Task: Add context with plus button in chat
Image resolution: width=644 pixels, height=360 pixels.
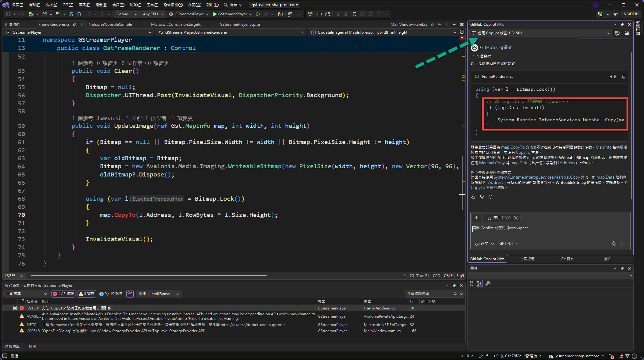Action: click(x=476, y=218)
